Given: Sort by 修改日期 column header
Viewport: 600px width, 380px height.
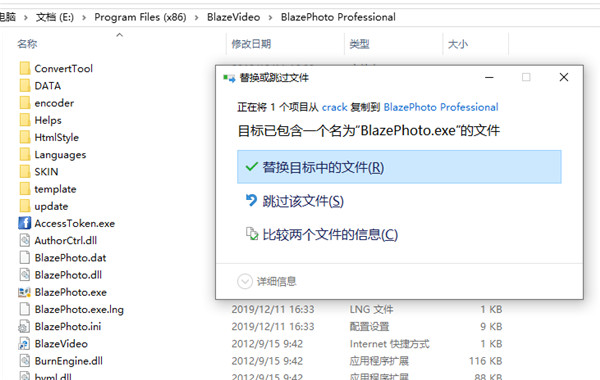Looking at the screenshot, I should (x=251, y=44).
